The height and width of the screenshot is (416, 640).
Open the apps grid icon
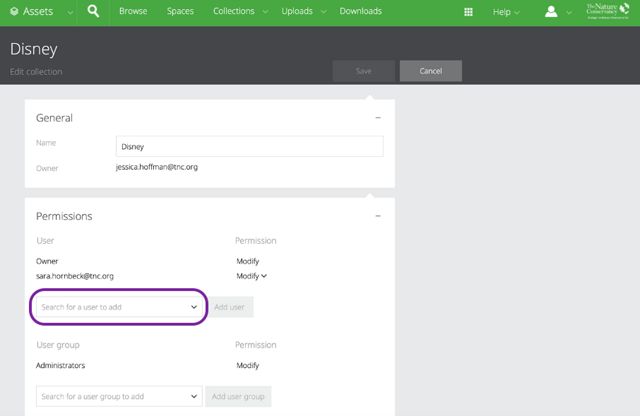pos(468,12)
